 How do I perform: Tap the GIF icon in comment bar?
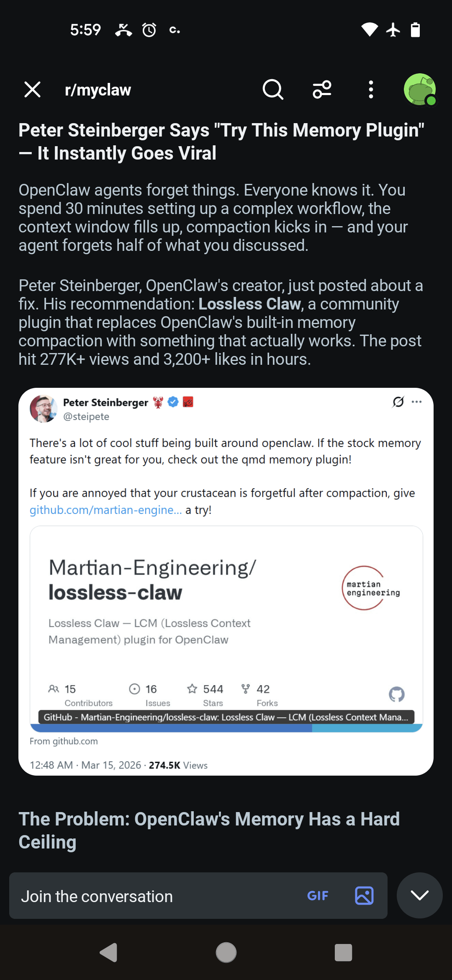pos(318,896)
